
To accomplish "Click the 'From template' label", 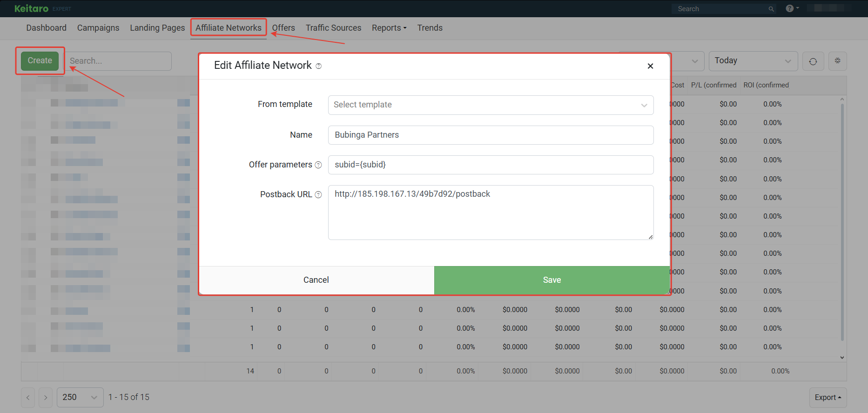I will 285,104.
